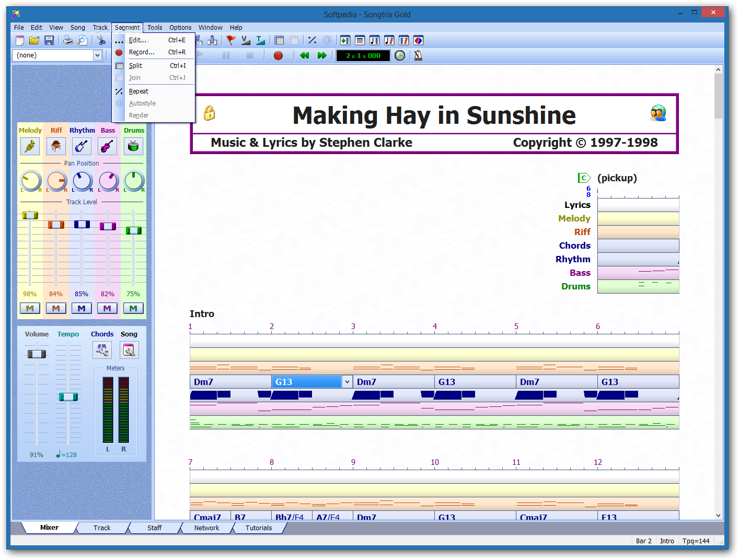Image resolution: width=739 pixels, height=560 pixels.
Task: Choose Edit... in Segment menu
Action: coord(154,40)
